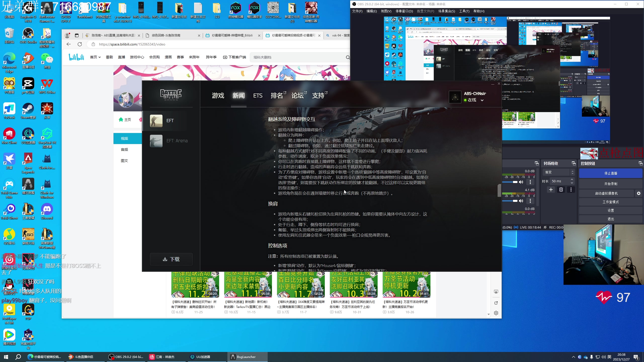644x362 pixels.
Task: Open the 11.25 删档日期暗示 video thumbnail
Action: pos(195,284)
